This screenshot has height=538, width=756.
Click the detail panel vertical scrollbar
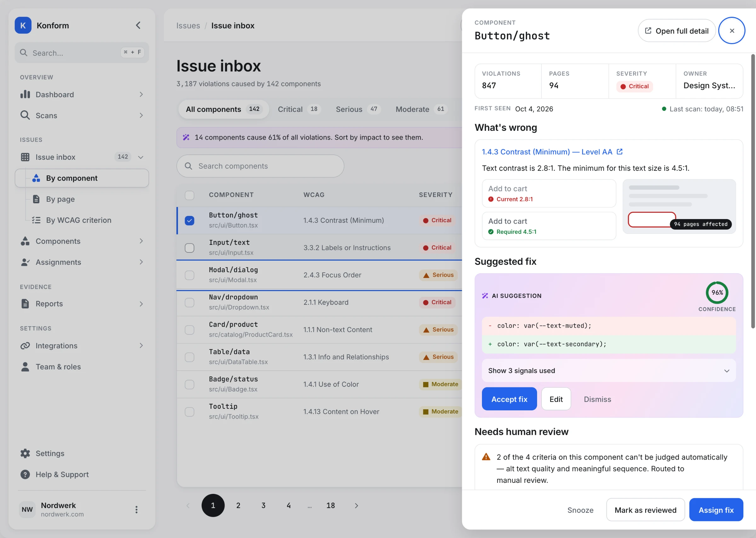753,191
